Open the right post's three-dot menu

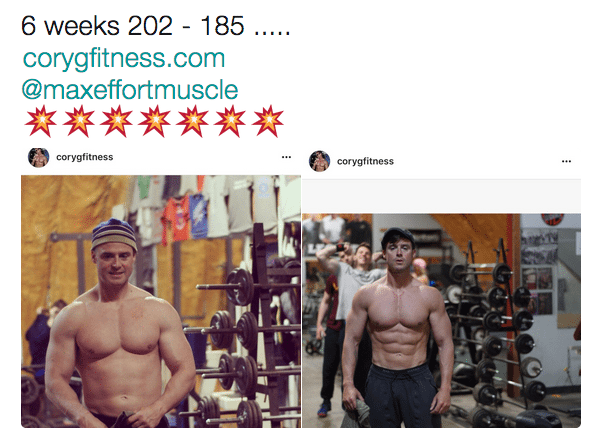(x=566, y=161)
